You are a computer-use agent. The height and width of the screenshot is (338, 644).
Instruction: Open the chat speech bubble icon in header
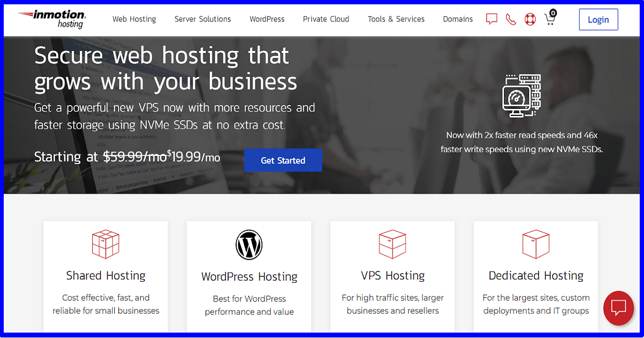tap(492, 19)
